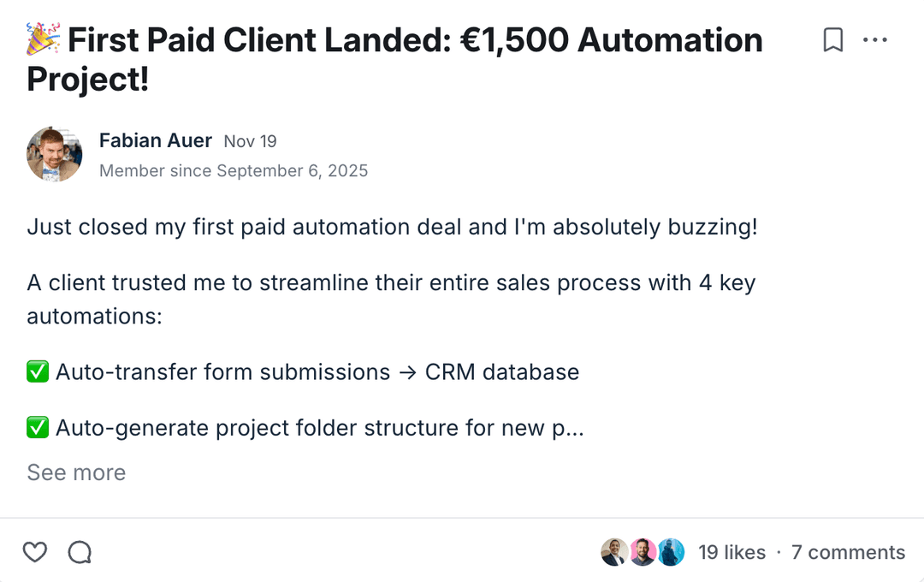
Task: Expand the post with See more
Action: [76, 472]
